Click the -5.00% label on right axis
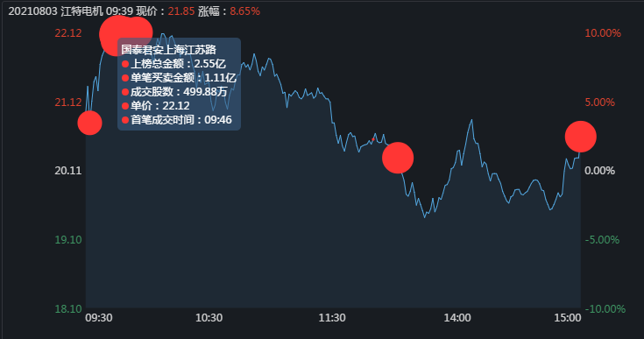 tap(602, 239)
